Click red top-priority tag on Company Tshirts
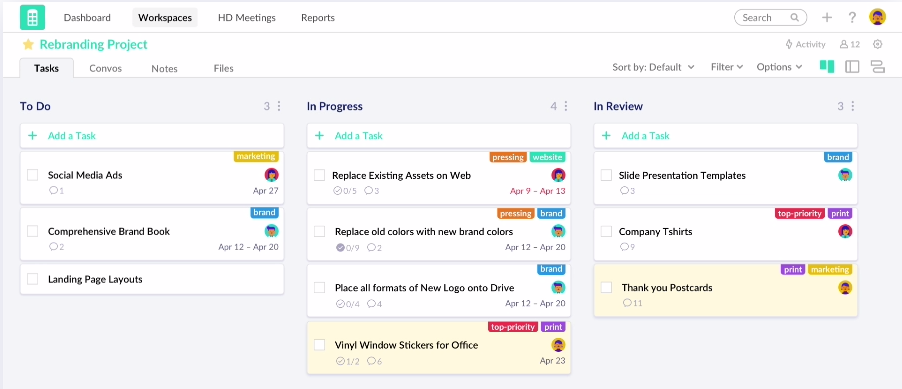Screen dimensions: 902x389 (x=800, y=213)
